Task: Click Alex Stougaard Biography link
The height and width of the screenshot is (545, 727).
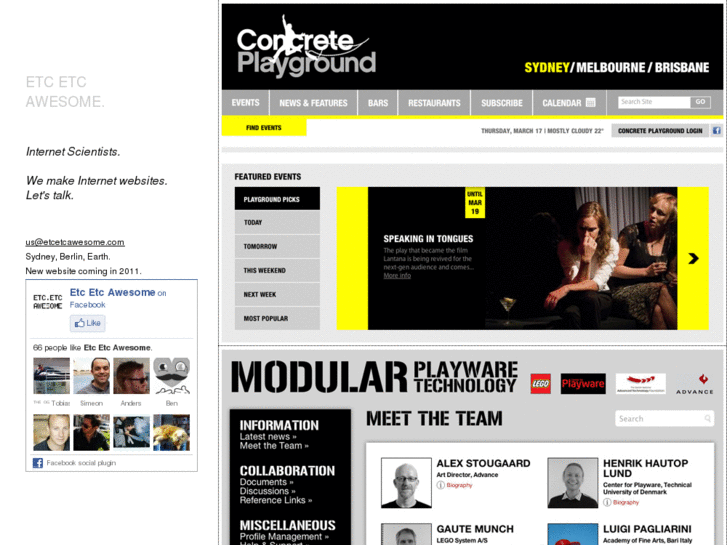Action: [x=459, y=485]
